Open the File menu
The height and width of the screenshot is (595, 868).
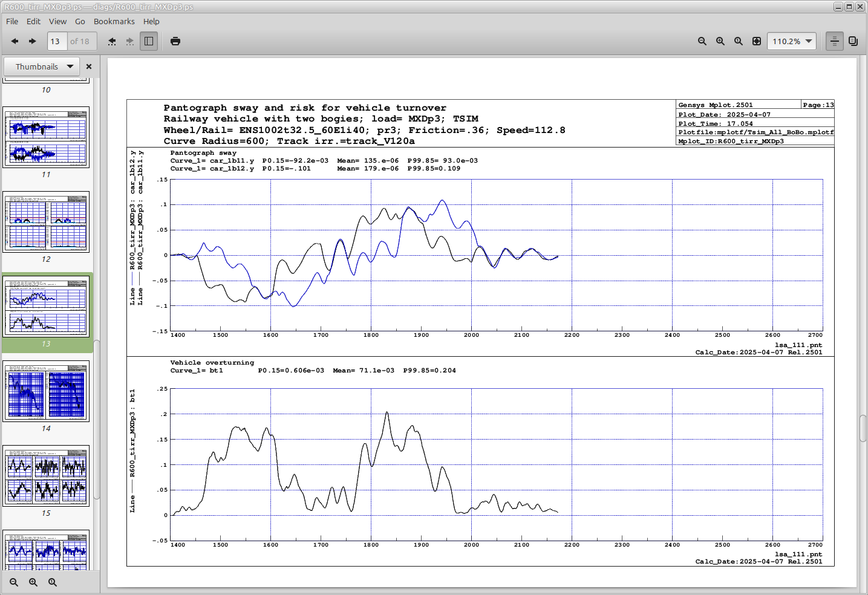(12, 21)
